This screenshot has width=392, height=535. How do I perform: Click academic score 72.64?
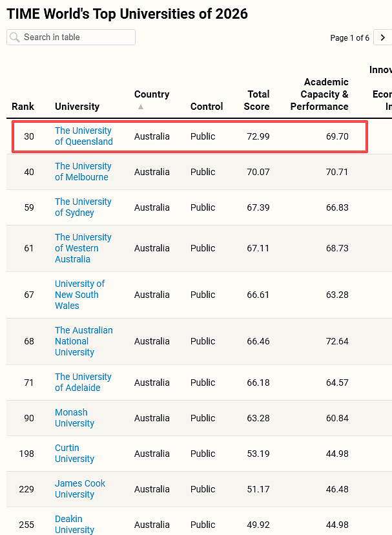coord(337,341)
